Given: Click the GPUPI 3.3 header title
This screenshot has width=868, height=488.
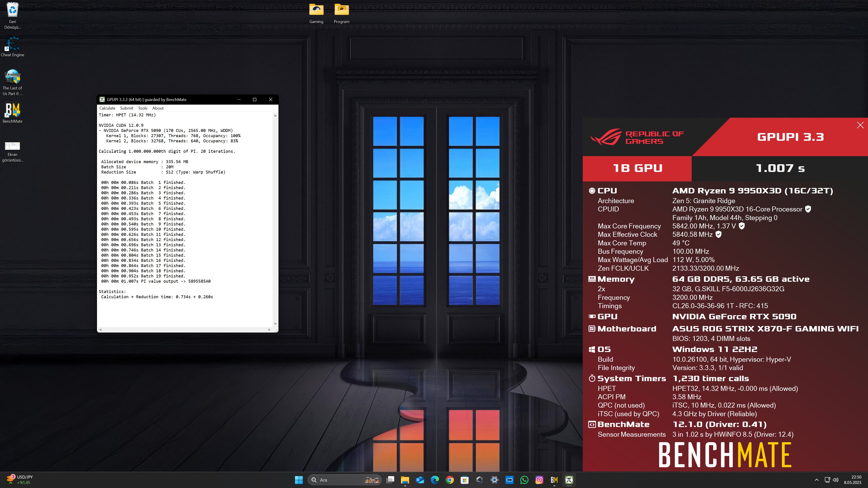Looking at the screenshot, I should (790, 137).
